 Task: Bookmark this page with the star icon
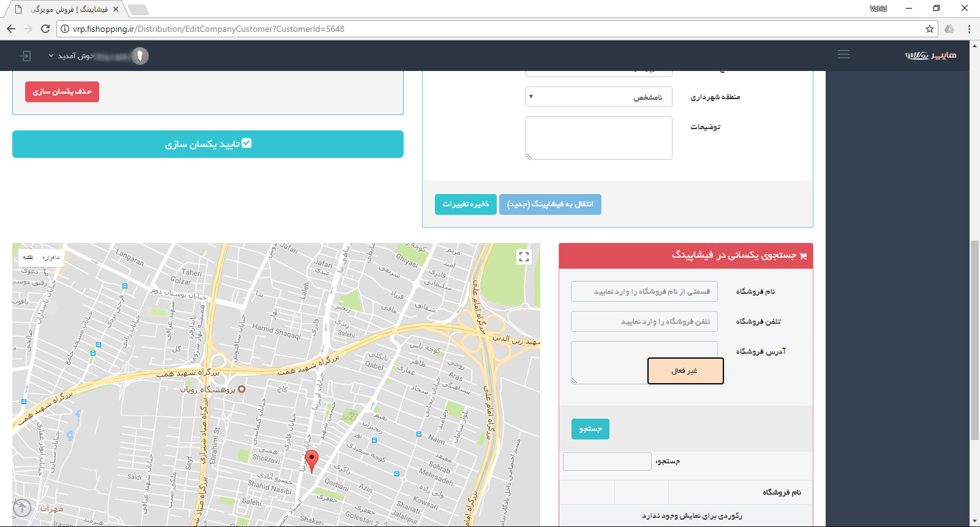(x=930, y=29)
